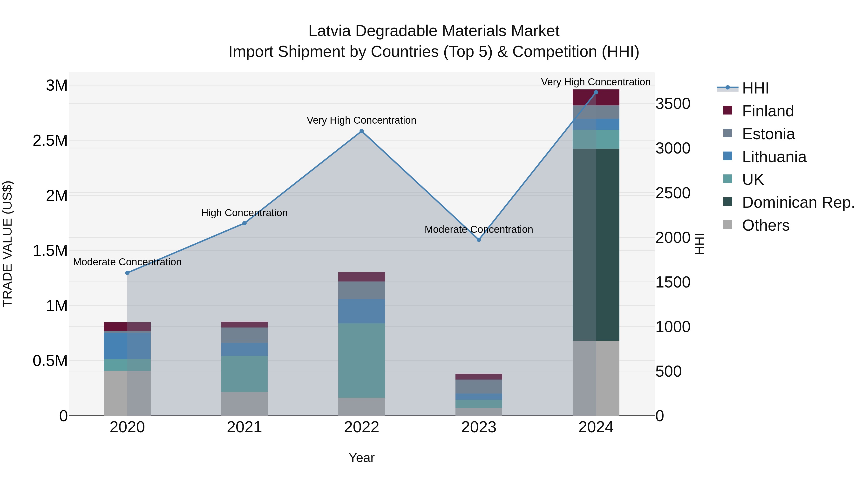Click the Lithuania legend color swatch
The image size is (868, 488).
tap(727, 156)
